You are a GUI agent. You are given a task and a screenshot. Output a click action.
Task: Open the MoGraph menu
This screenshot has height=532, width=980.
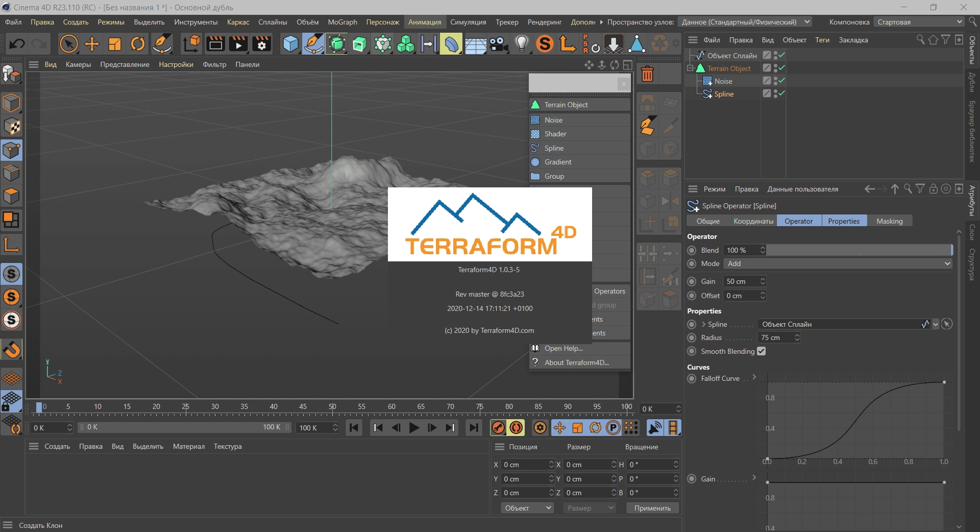click(x=342, y=22)
